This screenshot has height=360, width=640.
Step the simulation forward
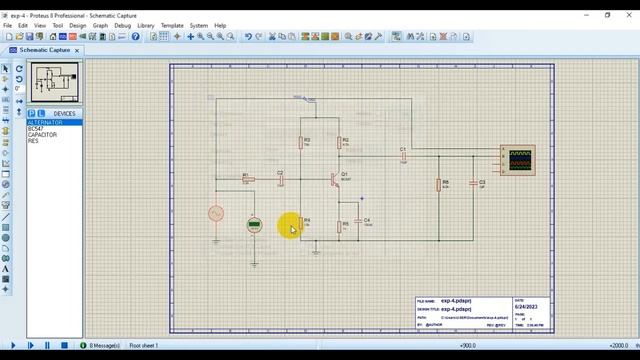tap(31, 345)
